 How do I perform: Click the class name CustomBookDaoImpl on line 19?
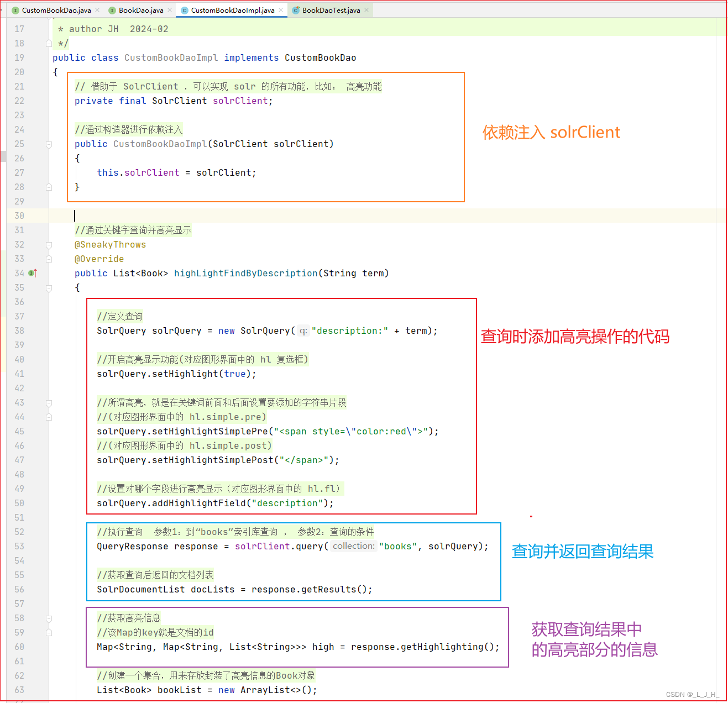(171, 57)
